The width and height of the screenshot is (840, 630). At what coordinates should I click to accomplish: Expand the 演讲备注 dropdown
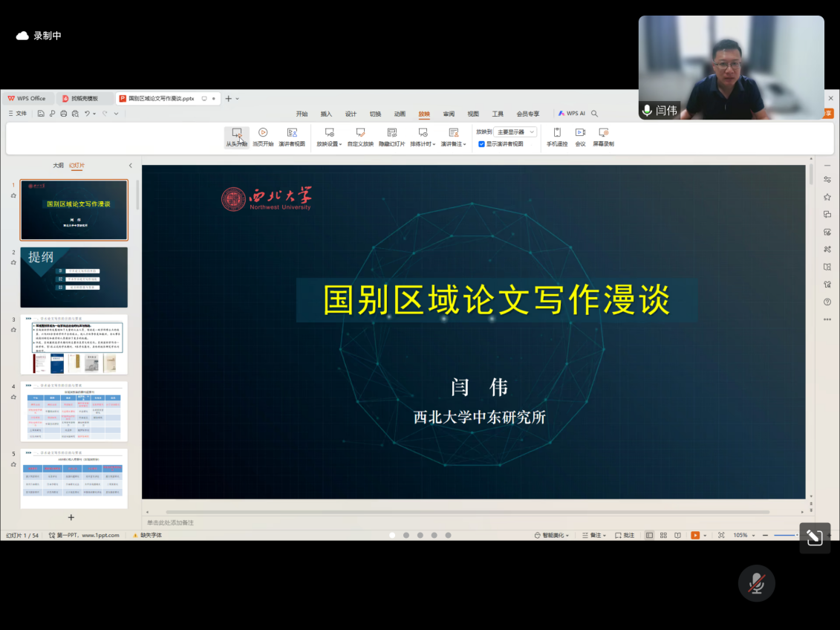pos(465,144)
